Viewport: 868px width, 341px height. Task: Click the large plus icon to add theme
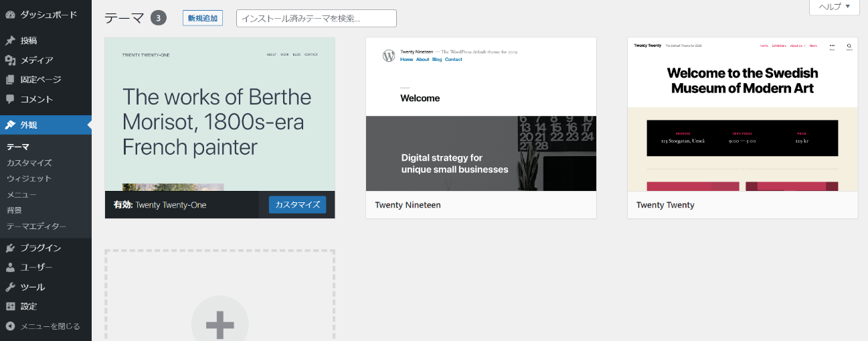click(220, 324)
